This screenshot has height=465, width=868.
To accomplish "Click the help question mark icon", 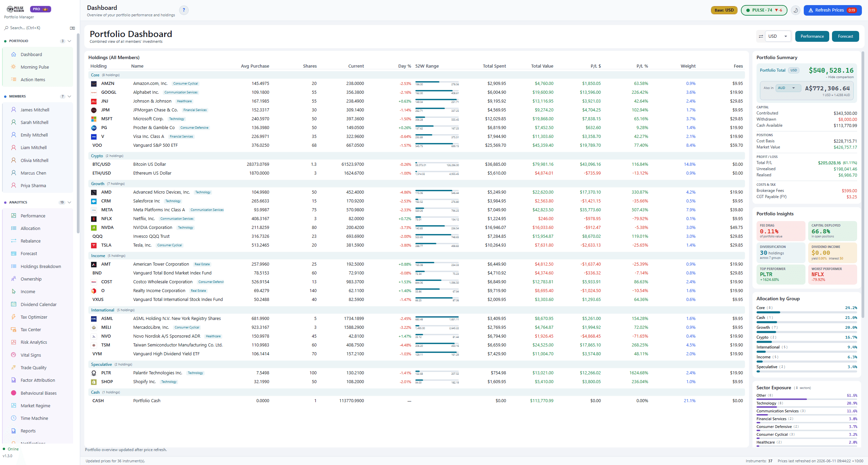I will (184, 10).
